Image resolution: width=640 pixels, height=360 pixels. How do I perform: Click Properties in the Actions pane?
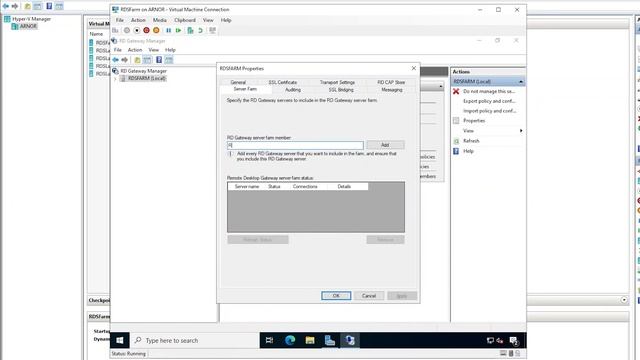click(x=474, y=121)
